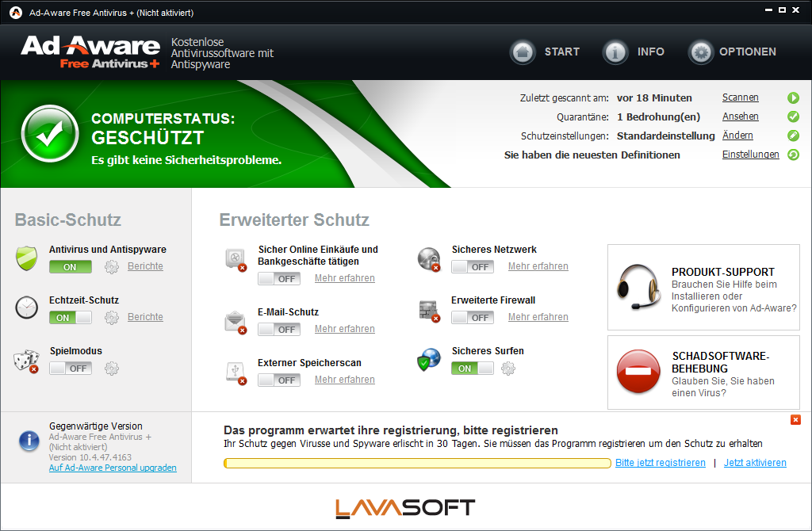The image size is (812, 531).
Task: Click the green scan arrow icon
Action: tap(793, 98)
